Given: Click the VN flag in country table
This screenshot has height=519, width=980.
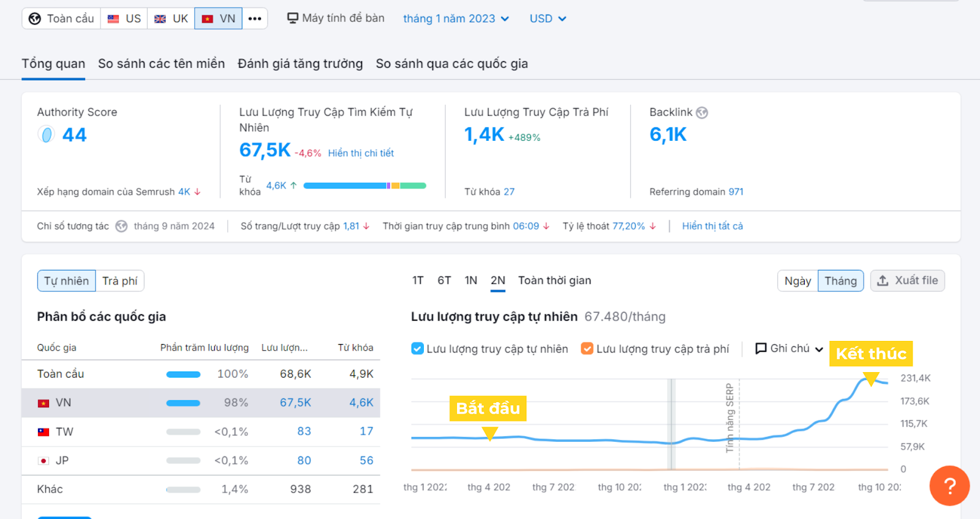Looking at the screenshot, I should point(43,403).
